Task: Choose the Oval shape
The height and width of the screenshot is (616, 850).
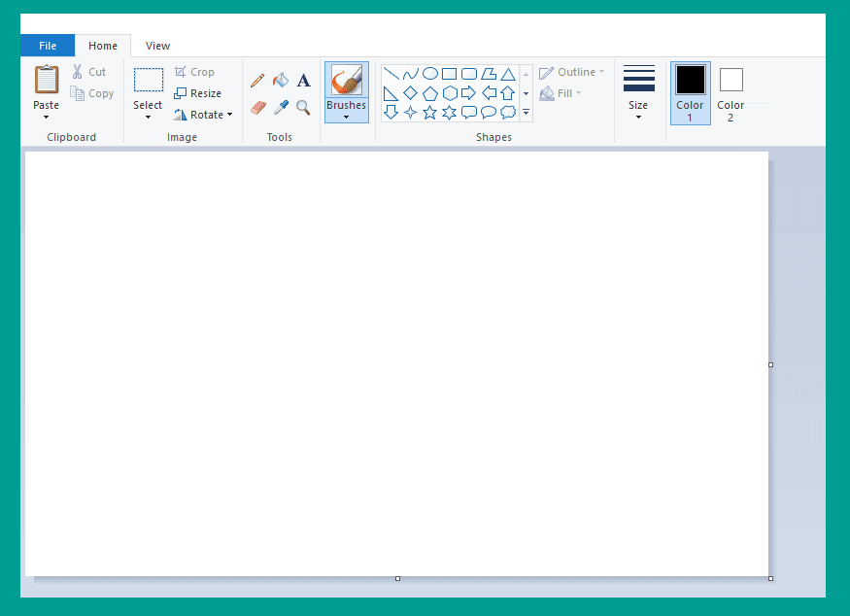Action: [x=430, y=74]
